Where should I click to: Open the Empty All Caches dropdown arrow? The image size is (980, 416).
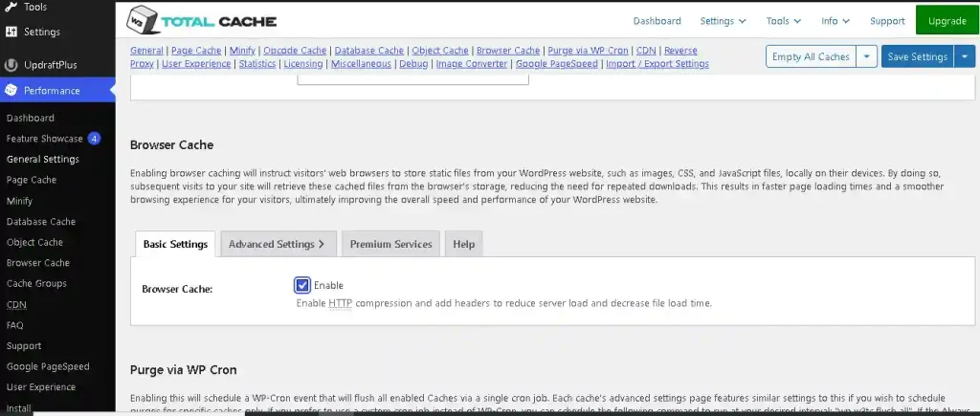tap(866, 56)
